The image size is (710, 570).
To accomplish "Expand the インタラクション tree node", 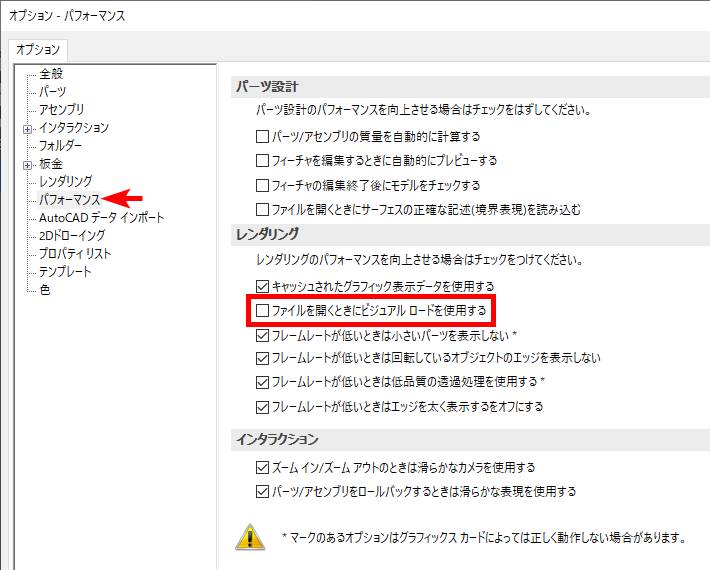I will [27, 129].
